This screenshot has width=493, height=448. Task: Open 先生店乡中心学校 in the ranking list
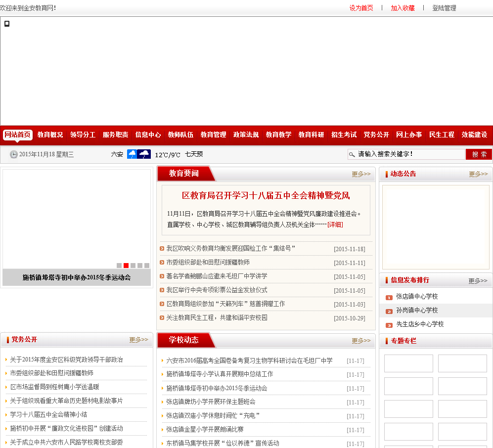420,324
